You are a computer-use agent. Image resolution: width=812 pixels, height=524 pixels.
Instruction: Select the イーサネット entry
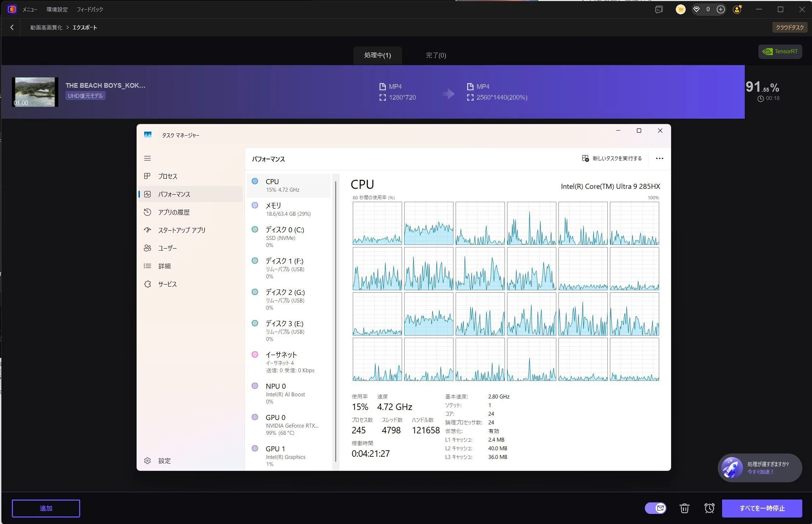[289, 362]
